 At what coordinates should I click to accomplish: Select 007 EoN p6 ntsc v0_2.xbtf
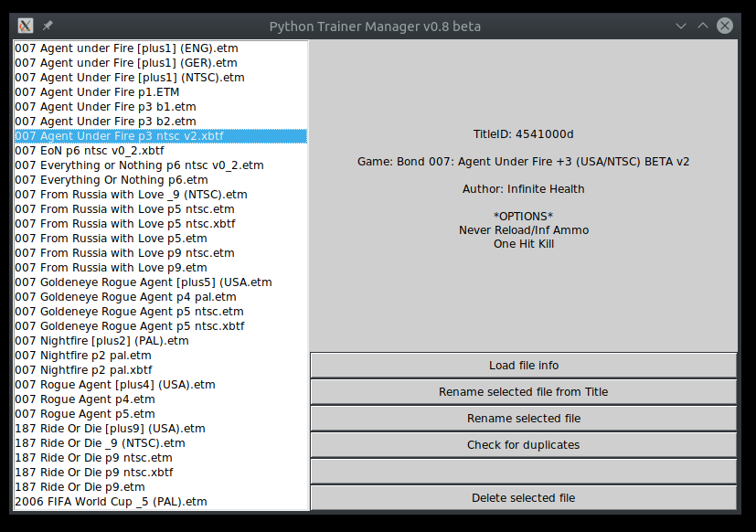[x=161, y=151]
